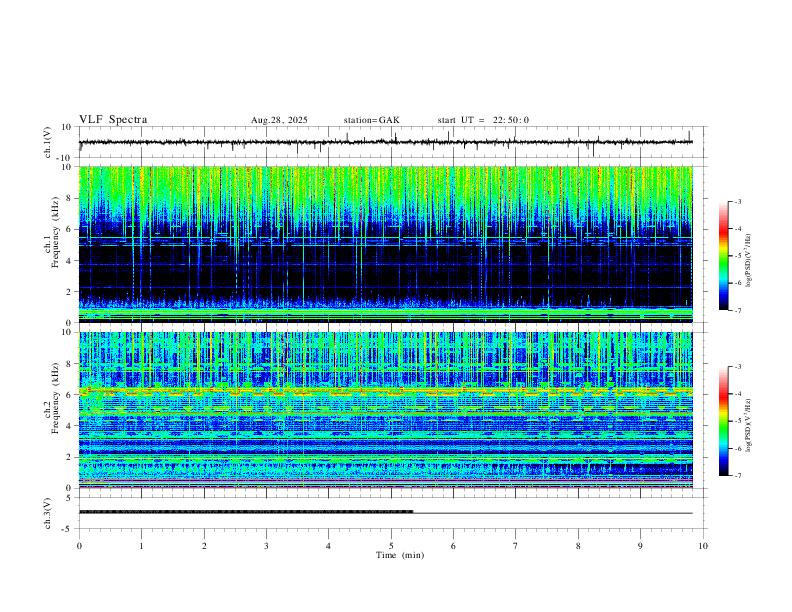The image size is (792, 612).
Task: Click the time axis tick label "0"
Action: click(79, 546)
